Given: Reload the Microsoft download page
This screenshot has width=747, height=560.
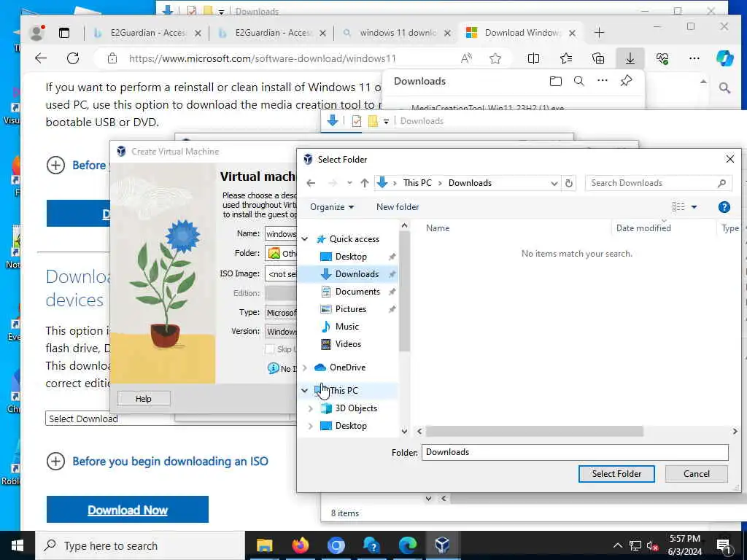Looking at the screenshot, I should [73, 58].
